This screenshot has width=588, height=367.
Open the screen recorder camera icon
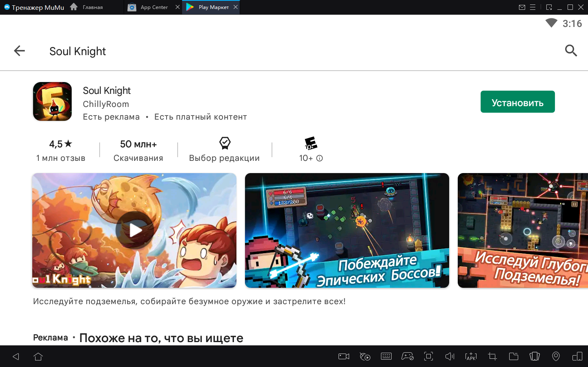(344, 356)
